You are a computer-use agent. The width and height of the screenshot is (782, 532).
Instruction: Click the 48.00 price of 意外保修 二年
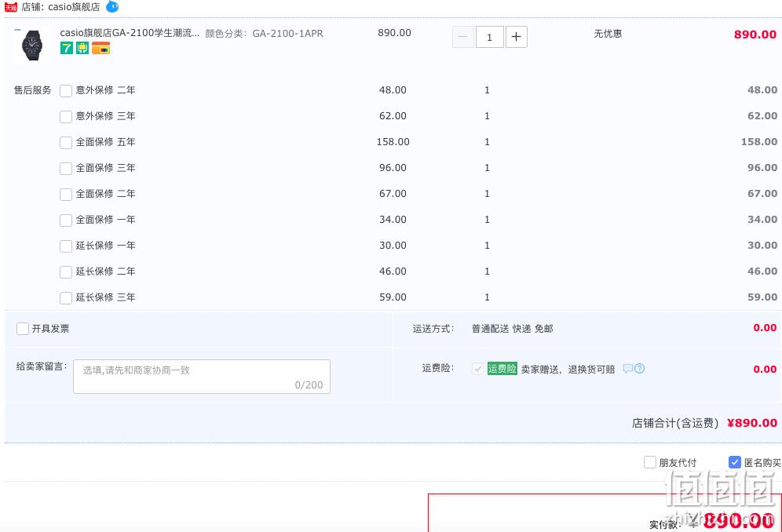click(393, 89)
